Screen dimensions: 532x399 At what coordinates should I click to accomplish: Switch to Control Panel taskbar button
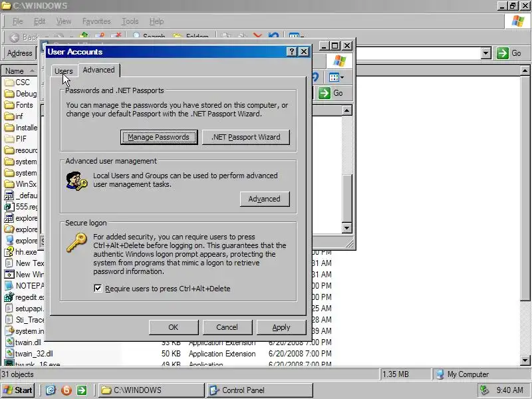pyautogui.click(x=259, y=390)
